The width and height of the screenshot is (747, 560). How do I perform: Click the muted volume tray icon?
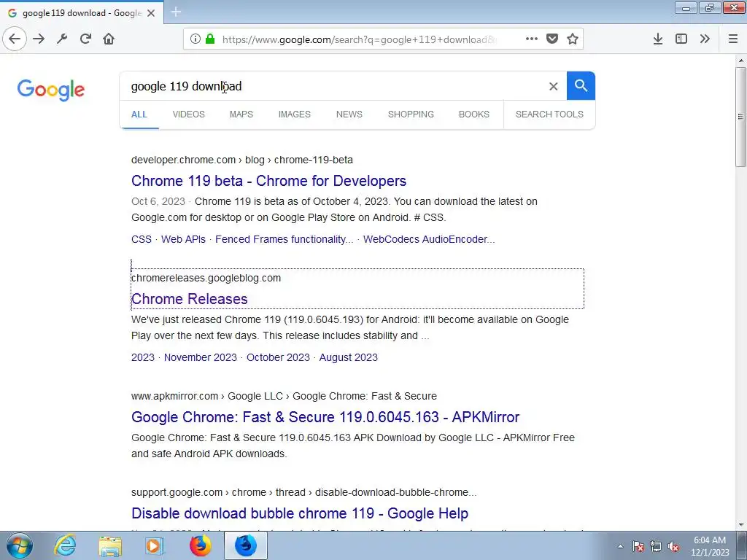673,546
